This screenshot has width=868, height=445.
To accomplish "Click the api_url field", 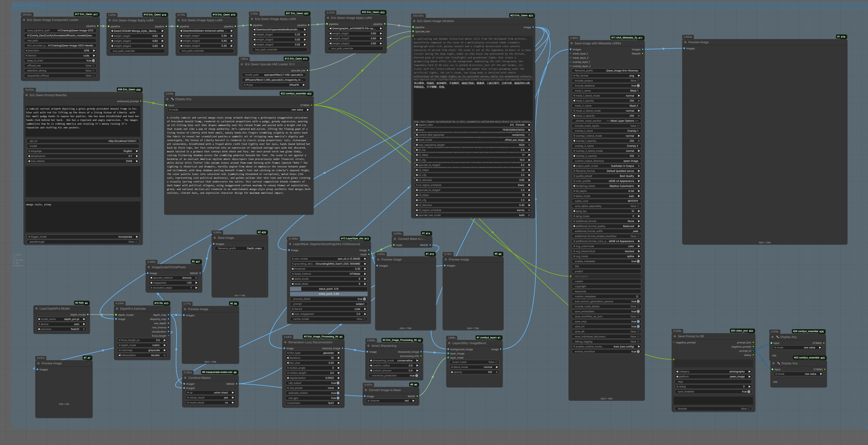I will pos(83,141).
